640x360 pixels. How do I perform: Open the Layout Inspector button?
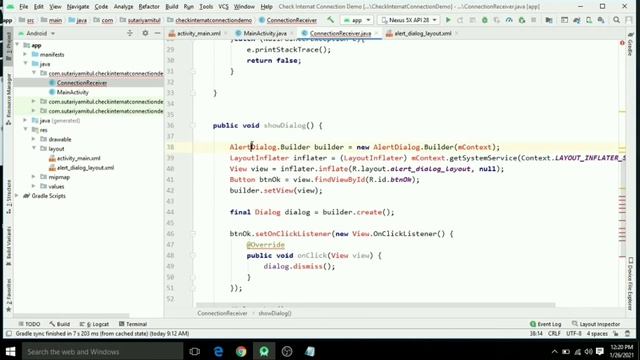pos(596,324)
